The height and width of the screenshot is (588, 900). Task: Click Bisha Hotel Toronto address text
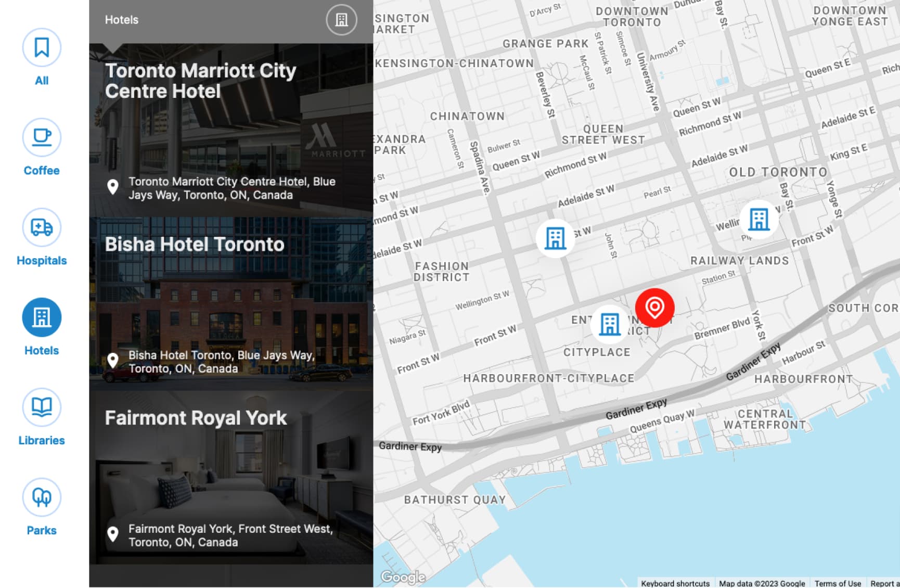coord(222,362)
